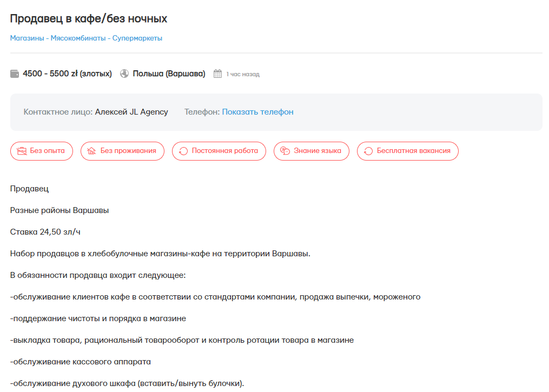Click the contact name 'Алексей JL Agency'

(x=131, y=112)
